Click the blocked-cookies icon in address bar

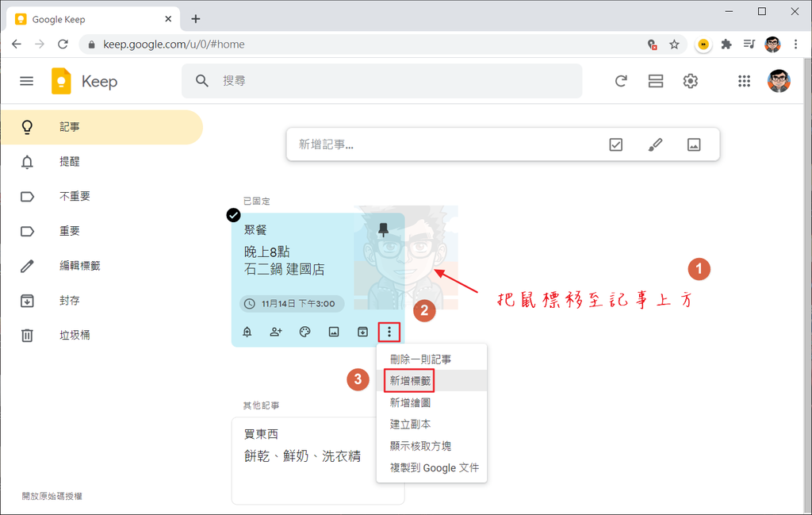click(x=653, y=44)
